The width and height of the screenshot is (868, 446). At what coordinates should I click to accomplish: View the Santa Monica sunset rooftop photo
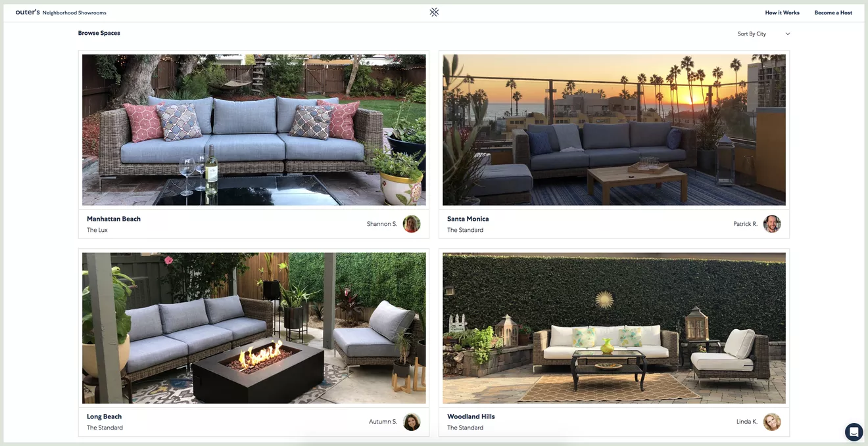pyautogui.click(x=614, y=130)
